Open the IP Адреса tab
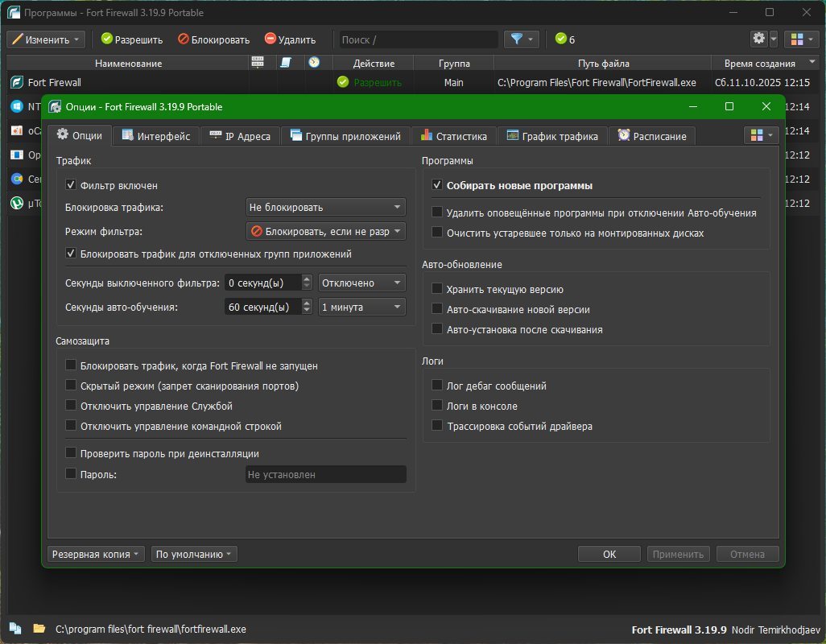Viewport: 826px width, 644px height. point(240,136)
